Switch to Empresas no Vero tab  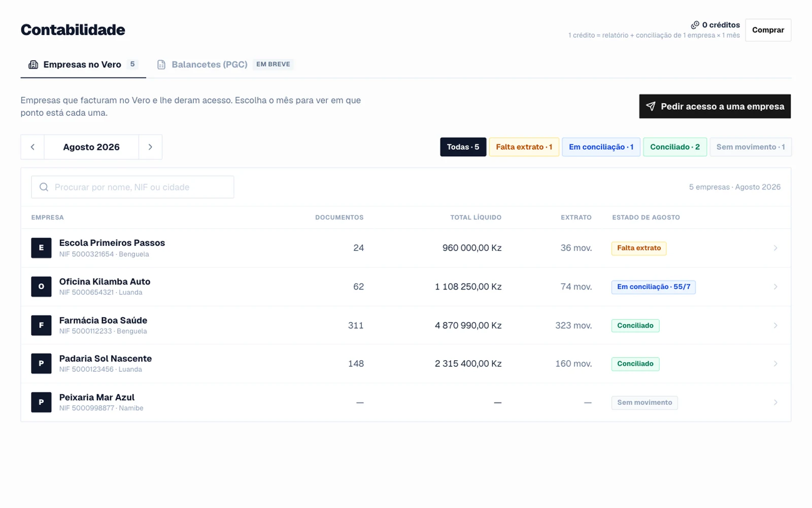tap(83, 65)
